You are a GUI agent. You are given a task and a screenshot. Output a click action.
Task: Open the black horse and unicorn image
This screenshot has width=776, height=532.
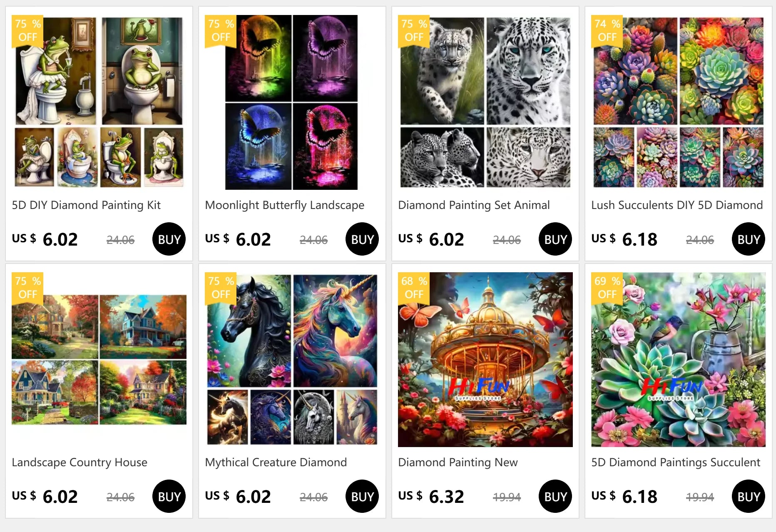click(292, 360)
